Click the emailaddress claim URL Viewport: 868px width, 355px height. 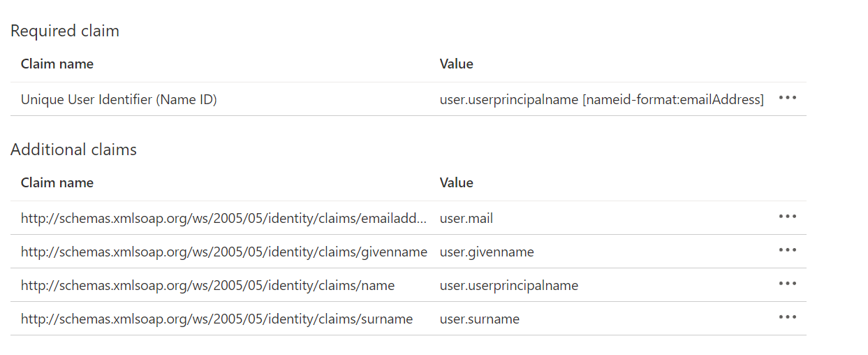[223, 219]
